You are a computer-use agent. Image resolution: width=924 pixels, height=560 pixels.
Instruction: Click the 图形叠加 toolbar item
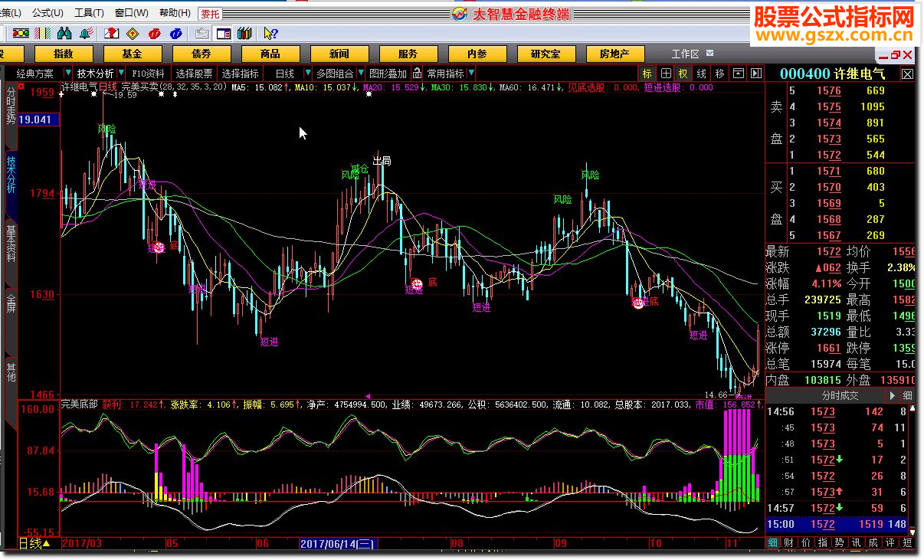click(x=388, y=74)
